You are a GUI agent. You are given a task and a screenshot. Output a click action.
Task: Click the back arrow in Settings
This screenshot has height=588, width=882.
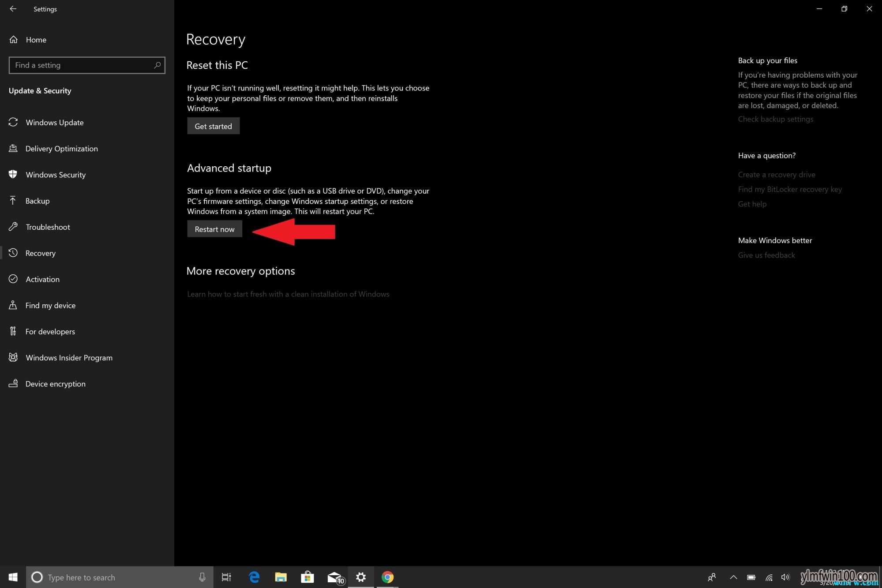13,9
